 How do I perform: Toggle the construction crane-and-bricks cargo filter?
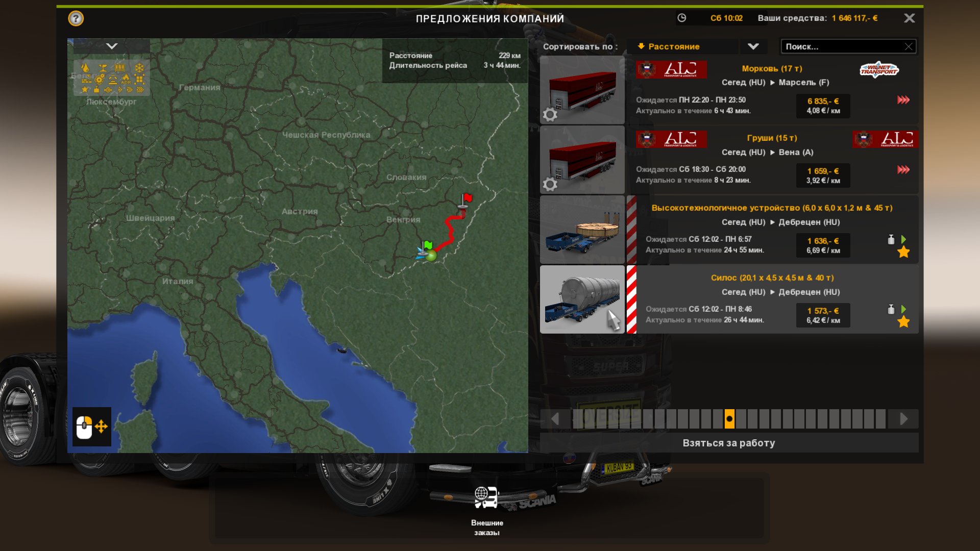(86, 79)
